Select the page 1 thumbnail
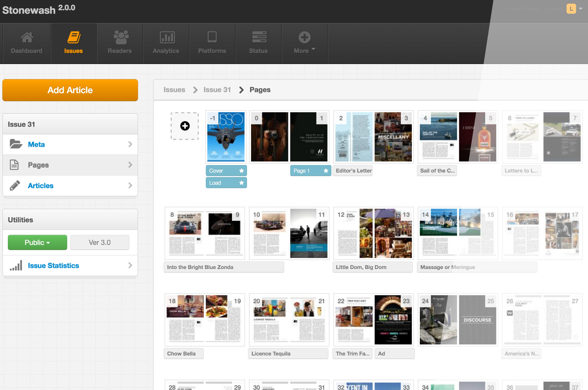 tap(309, 137)
